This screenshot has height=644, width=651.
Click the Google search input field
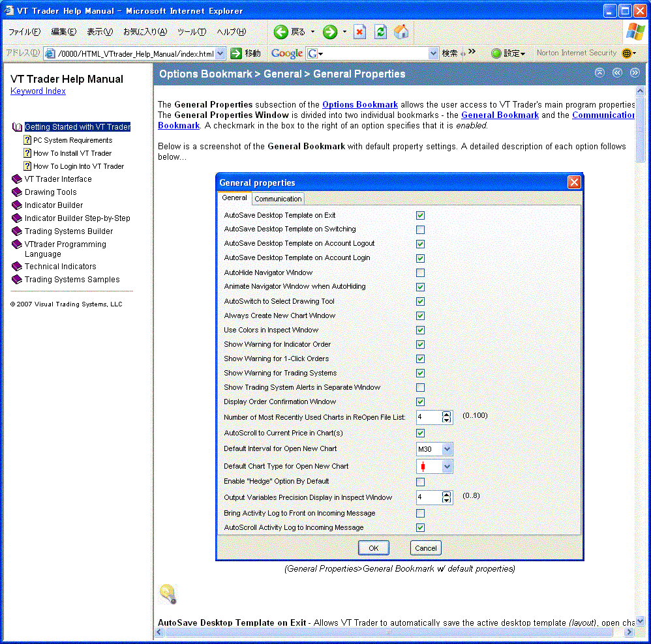point(376,53)
